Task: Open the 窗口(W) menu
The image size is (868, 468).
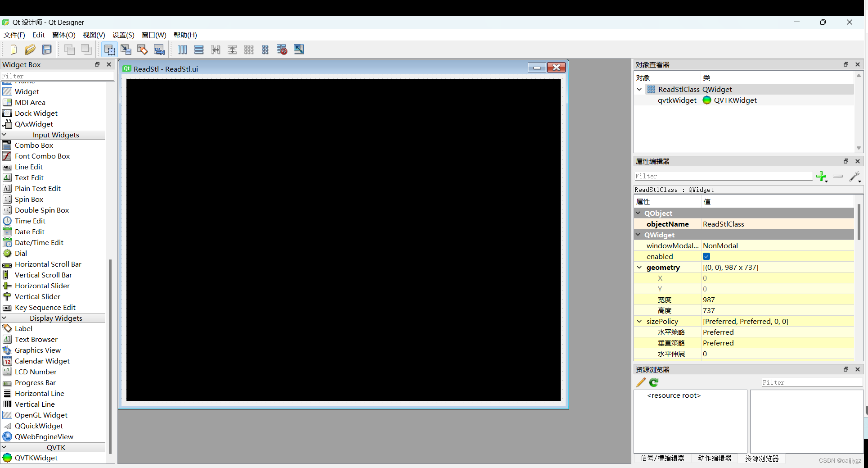Action: [153, 35]
